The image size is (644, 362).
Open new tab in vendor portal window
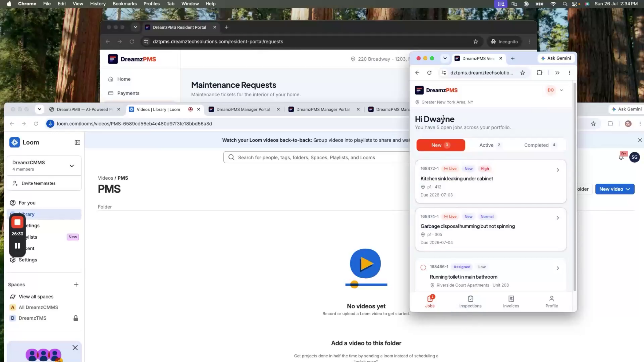coord(513,58)
